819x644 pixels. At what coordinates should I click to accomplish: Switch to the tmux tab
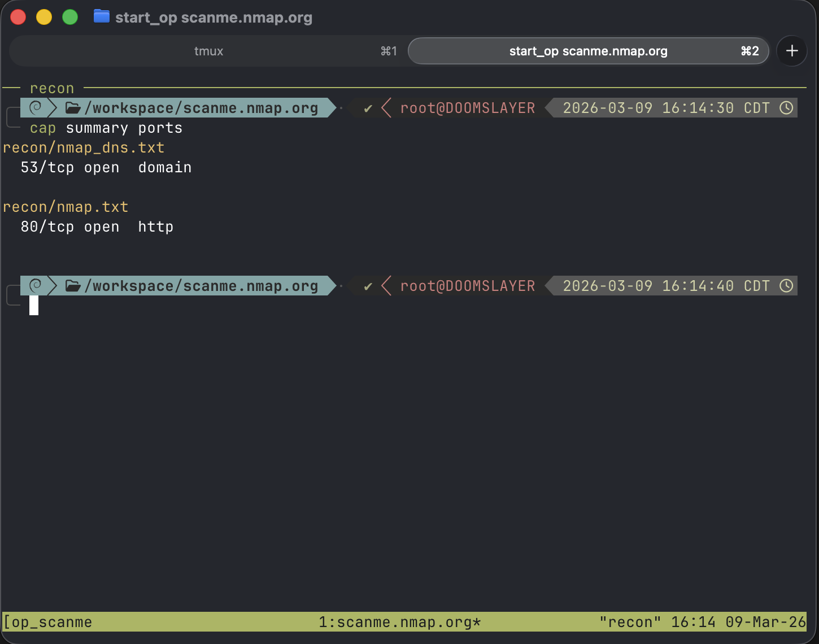(208, 51)
